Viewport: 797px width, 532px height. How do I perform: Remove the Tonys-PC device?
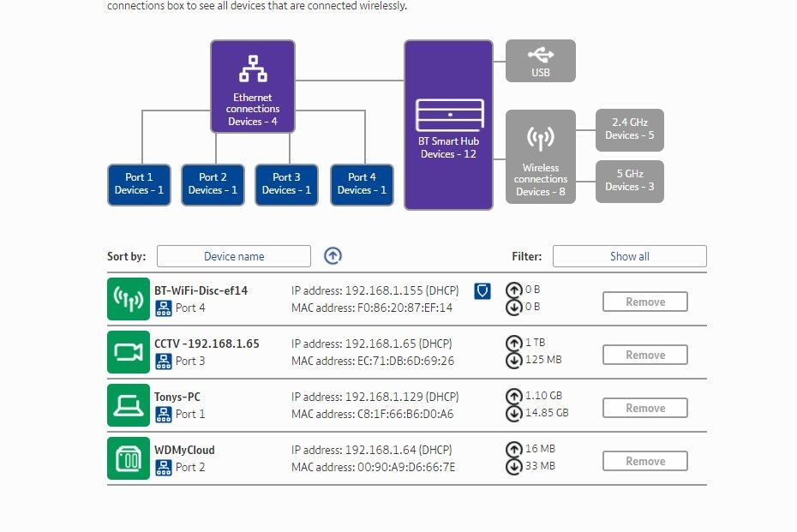pos(644,408)
